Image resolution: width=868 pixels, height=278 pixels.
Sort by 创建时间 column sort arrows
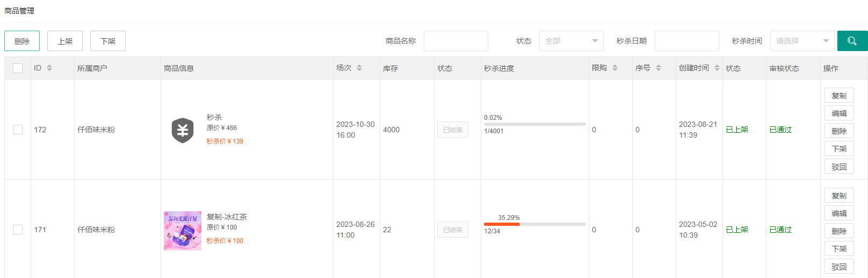tap(717, 68)
